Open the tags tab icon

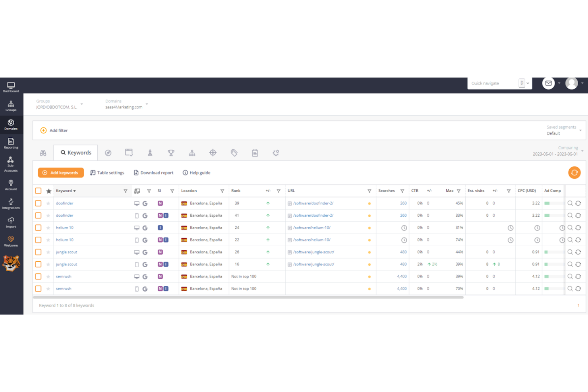click(x=234, y=153)
